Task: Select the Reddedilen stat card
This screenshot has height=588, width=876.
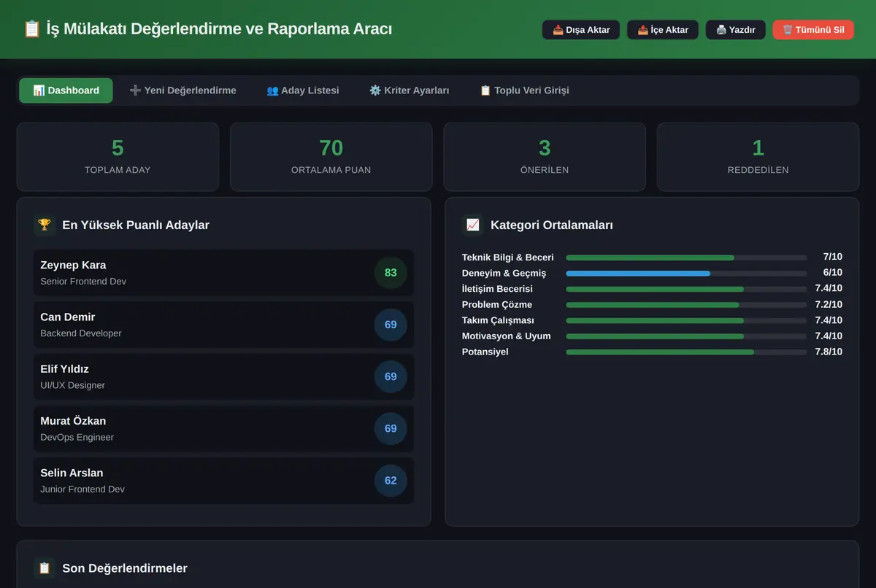Action: pos(758,157)
